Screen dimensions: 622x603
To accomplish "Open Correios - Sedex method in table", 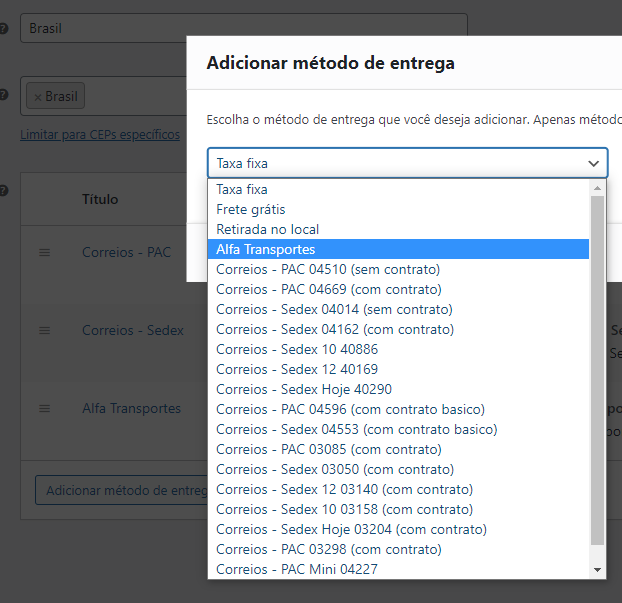I will [x=133, y=330].
